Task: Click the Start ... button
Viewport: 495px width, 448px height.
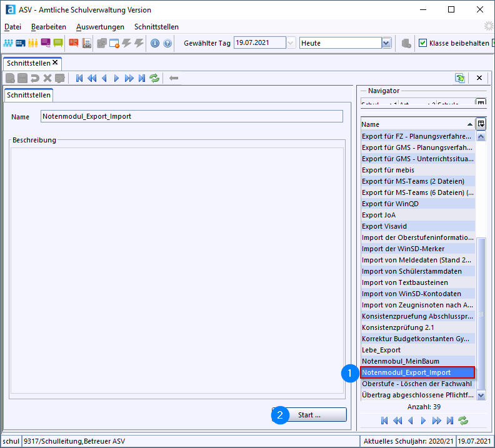Action: click(309, 415)
